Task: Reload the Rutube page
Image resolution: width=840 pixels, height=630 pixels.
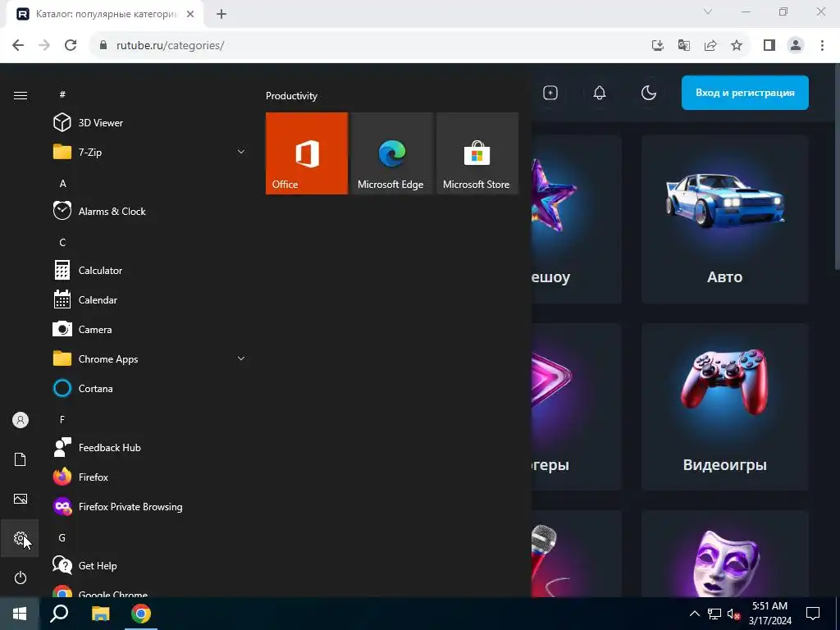Action: 71,46
